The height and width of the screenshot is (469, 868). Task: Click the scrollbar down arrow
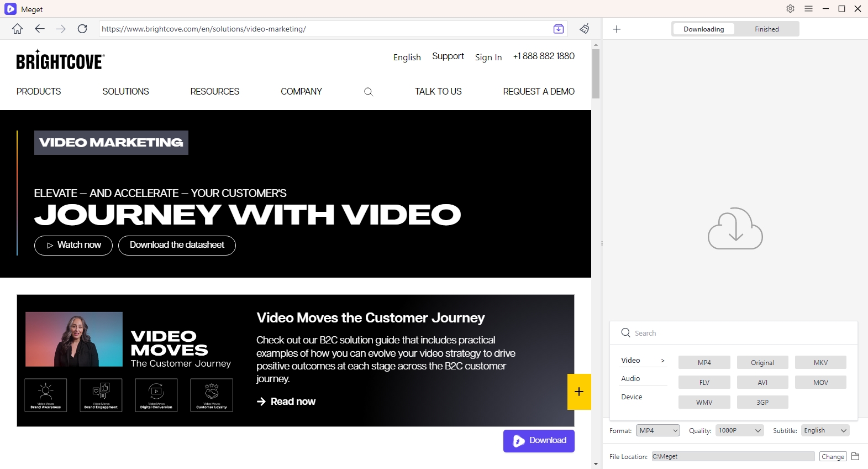(596, 464)
